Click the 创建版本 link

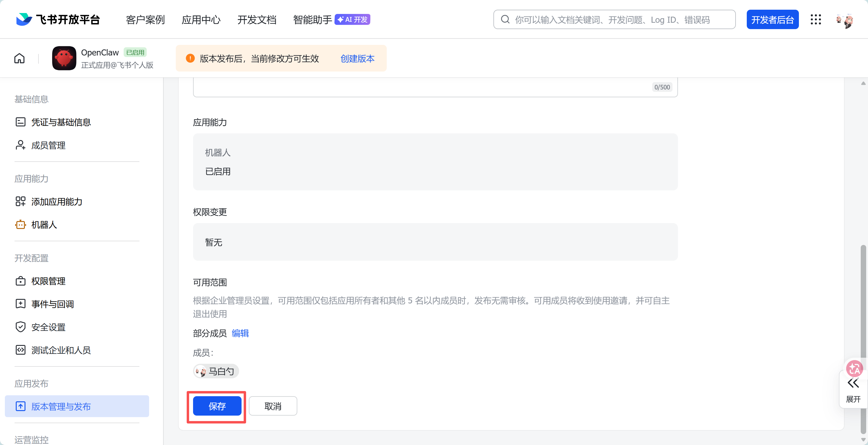pyautogui.click(x=357, y=59)
